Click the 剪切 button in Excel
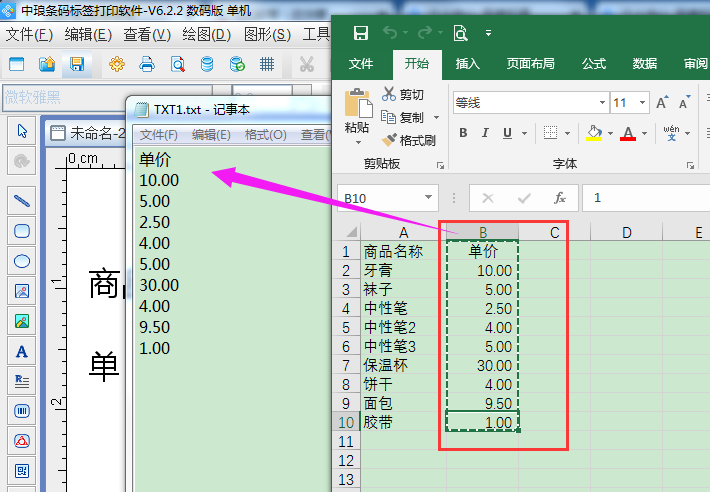 tap(403, 95)
